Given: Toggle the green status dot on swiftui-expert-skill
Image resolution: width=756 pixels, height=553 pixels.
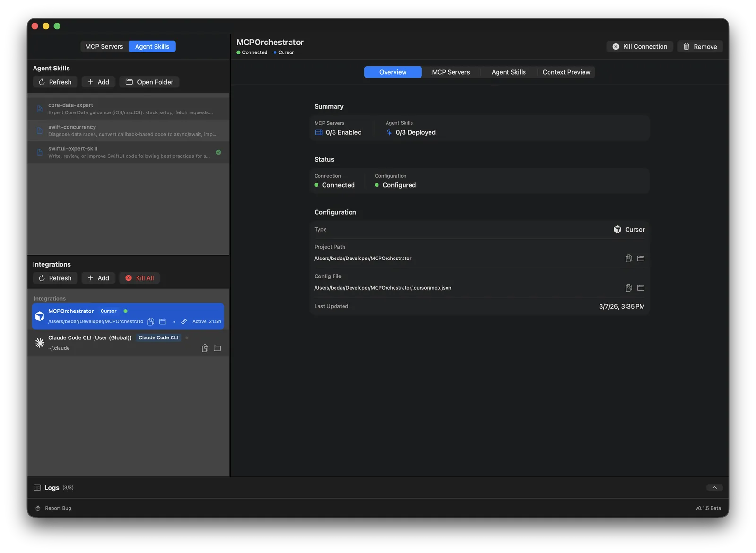Looking at the screenshot, I should [218, 152].
